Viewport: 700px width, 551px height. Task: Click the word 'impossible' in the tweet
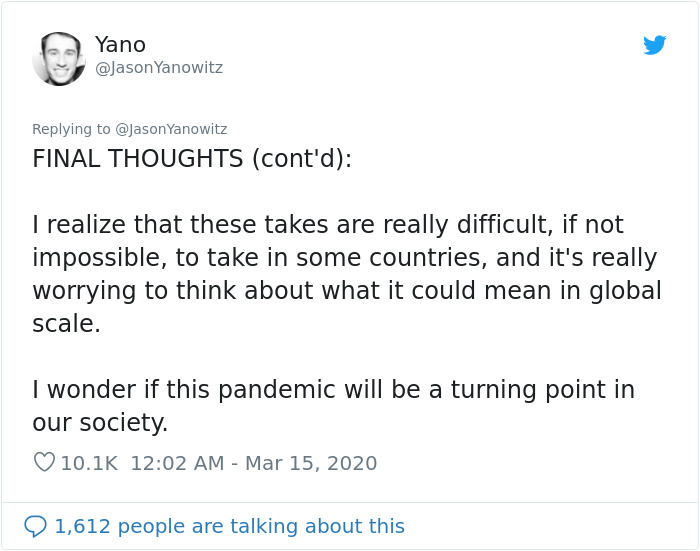tap(96, 257)
